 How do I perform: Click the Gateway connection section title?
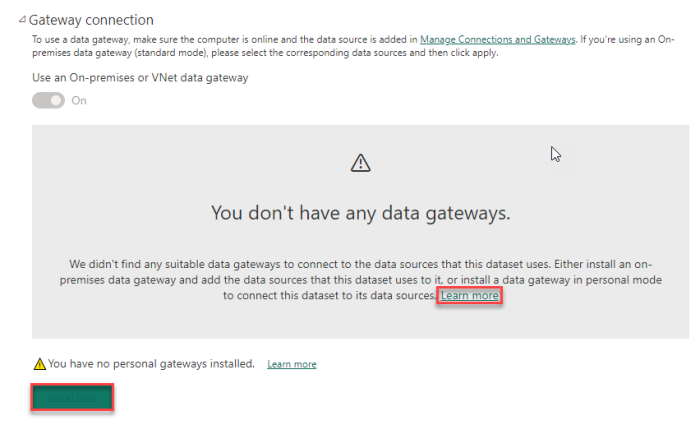point(92,20)
